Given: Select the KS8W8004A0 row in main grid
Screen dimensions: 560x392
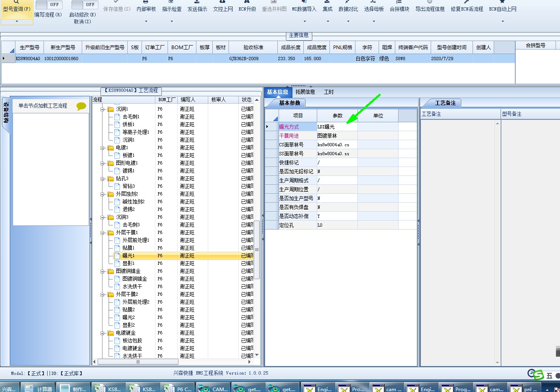Looking at the screenshot, I should point(258,58).
